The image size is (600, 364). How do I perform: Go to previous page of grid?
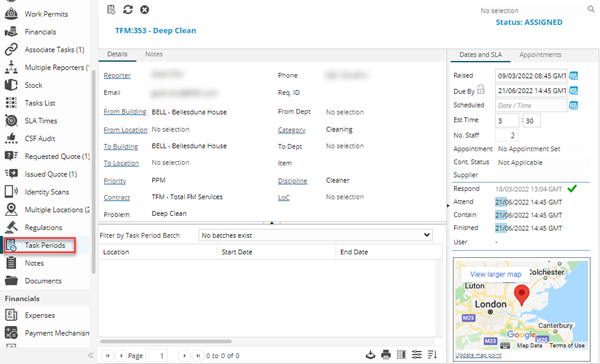pos(121,356)
